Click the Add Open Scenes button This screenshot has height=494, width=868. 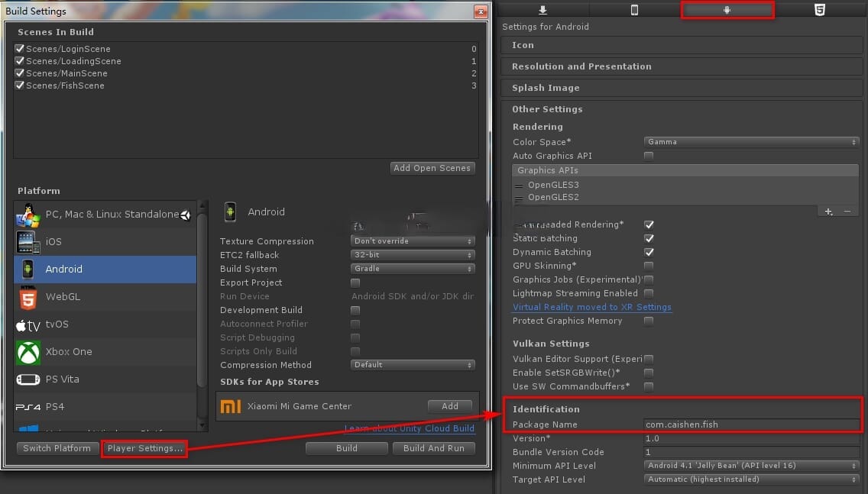tap(432, 168)
